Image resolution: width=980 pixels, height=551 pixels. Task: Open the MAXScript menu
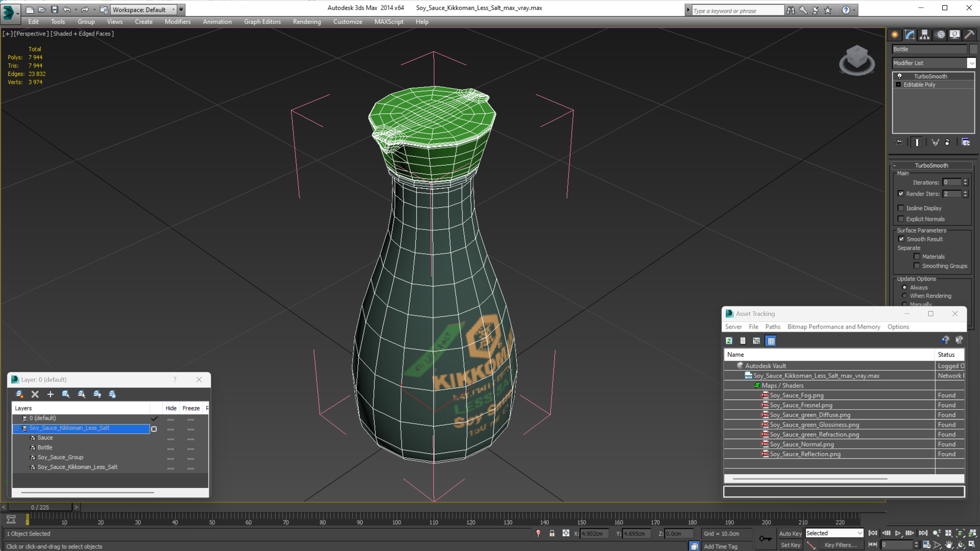(x=389, y=22)
